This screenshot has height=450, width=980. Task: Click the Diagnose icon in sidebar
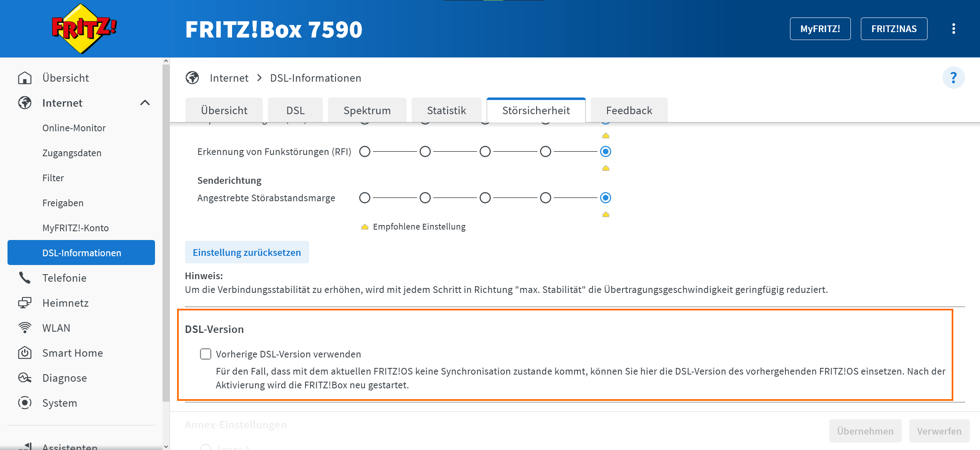pyautogui.click(x=25, y=378)
